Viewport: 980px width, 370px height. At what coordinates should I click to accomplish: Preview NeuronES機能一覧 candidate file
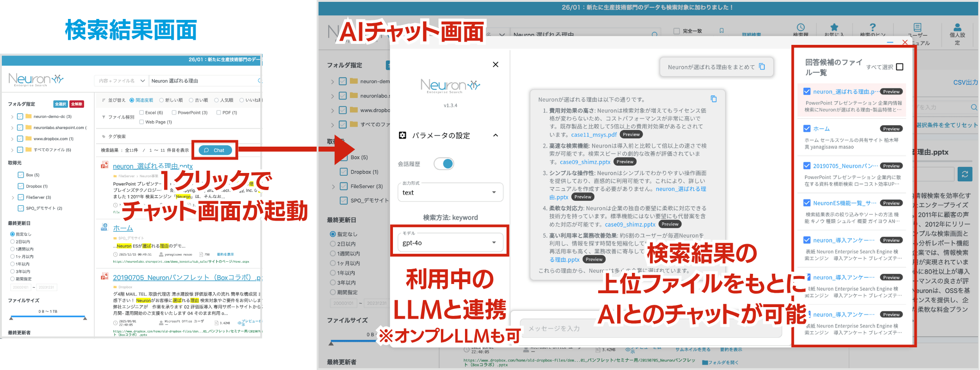point(891,203)
